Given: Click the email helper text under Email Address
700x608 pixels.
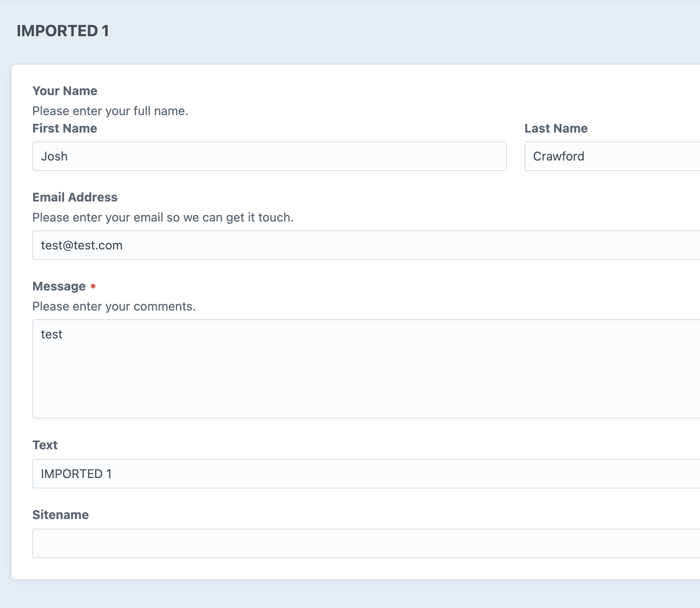Looking at the screenshot, I should [163, 217].
